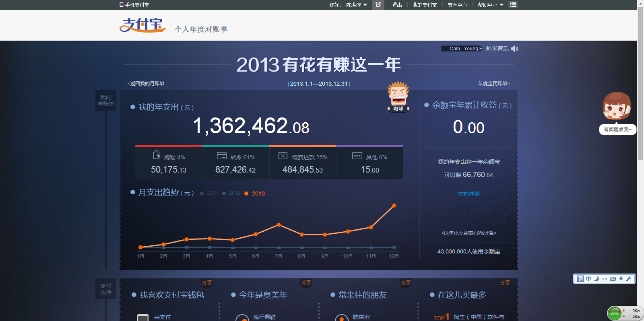Click the Alipay logo

tap(142, 25)
